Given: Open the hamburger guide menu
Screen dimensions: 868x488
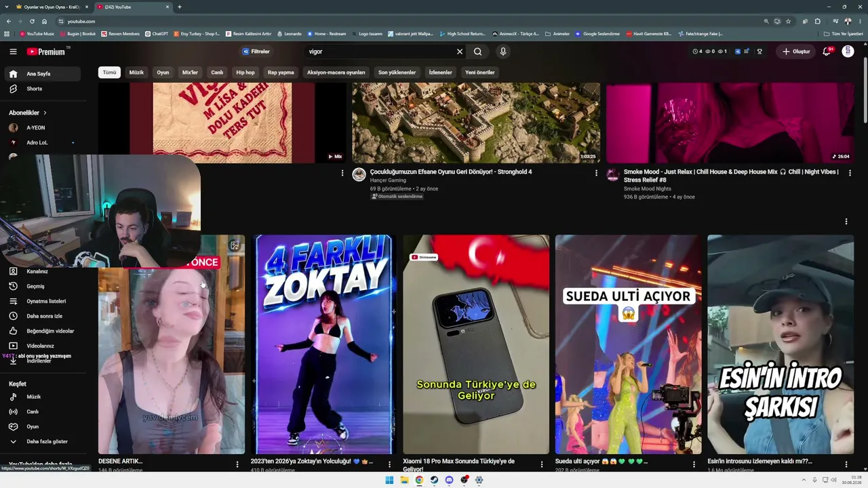Looking at the screenshot, I should 13,52.
